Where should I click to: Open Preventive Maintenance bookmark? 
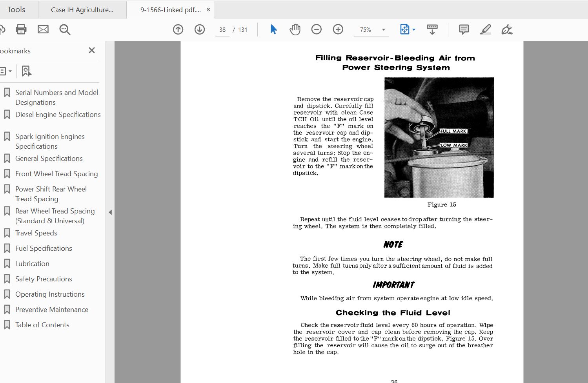[x=53, y=310]
